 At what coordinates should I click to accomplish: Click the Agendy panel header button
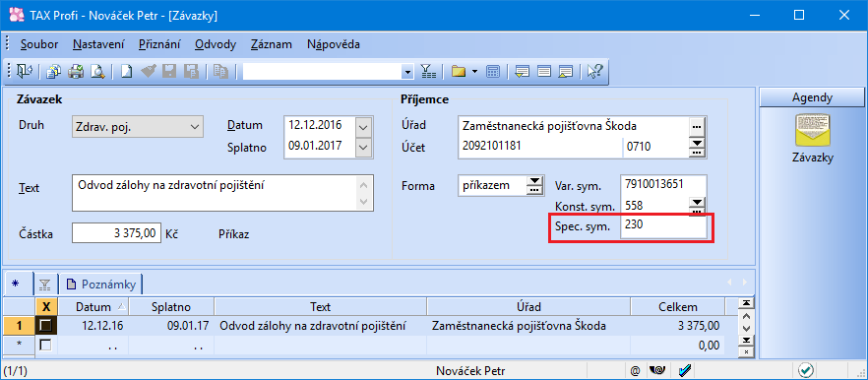click(x=812, y=97)
